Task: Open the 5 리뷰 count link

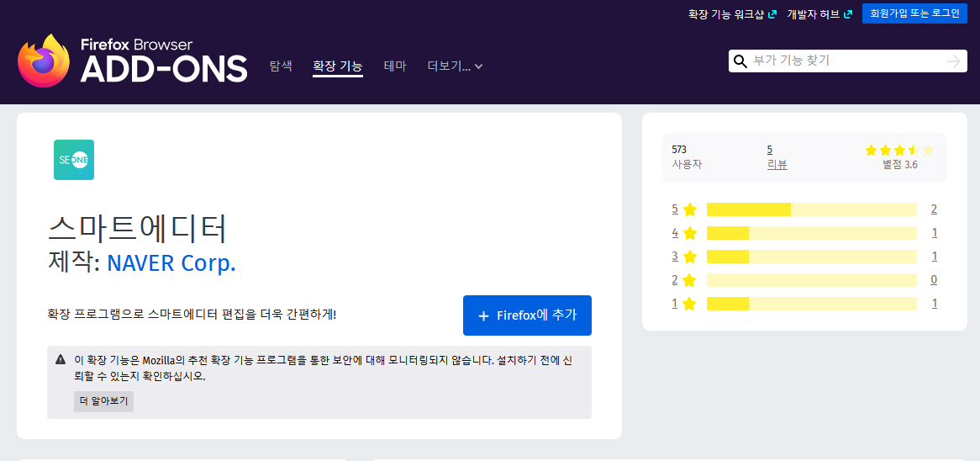Action: (x=770, y=149)
